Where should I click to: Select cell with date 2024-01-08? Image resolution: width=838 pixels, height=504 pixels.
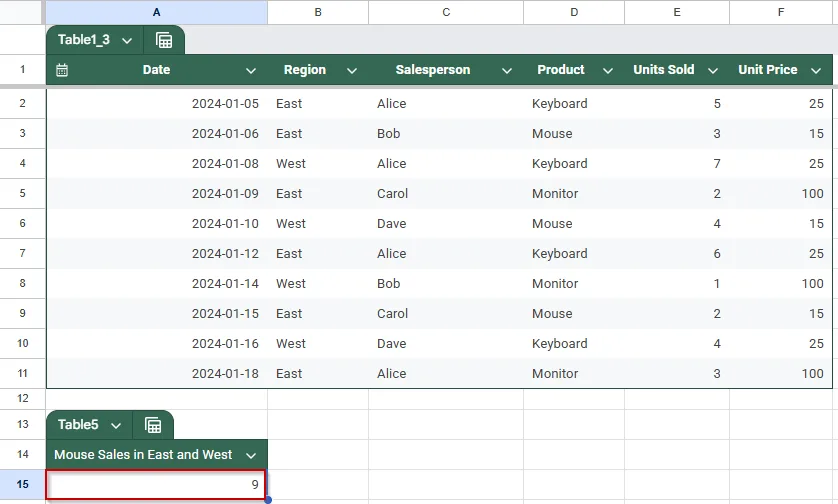[x=157, y=164]
